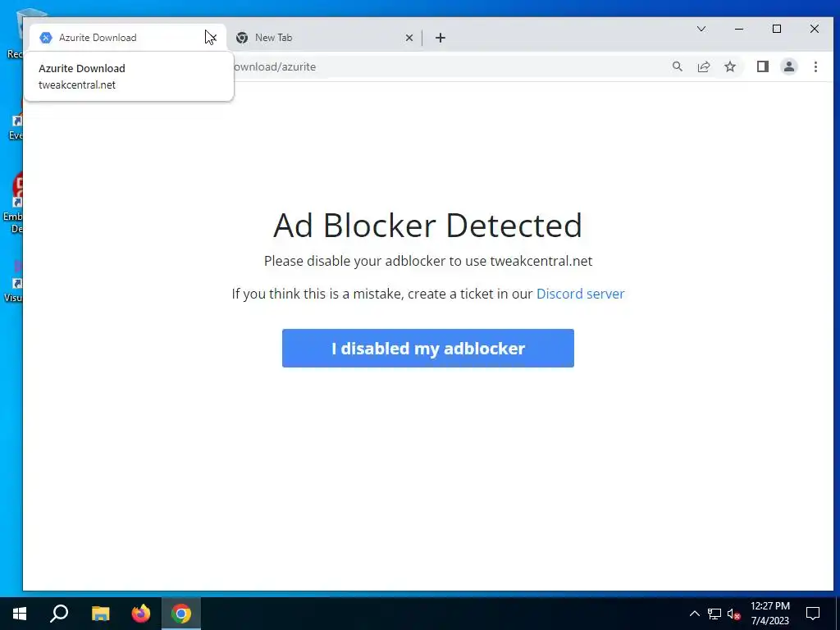The height and width of the screenshot is (630, 840).
Task: Open the Chrome profile avatar menu
Action: (x=788, y=66)
